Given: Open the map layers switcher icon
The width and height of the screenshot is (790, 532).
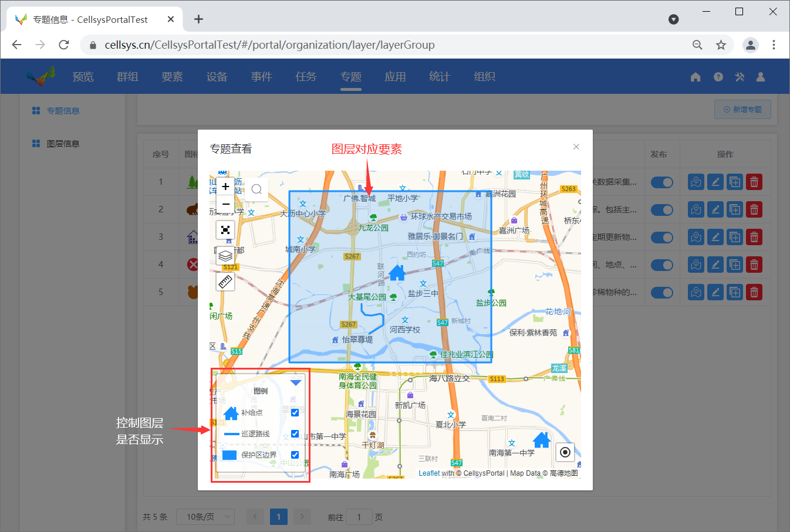Looking at the screenshot, I should pyautogui.click(x=225, y=256).
